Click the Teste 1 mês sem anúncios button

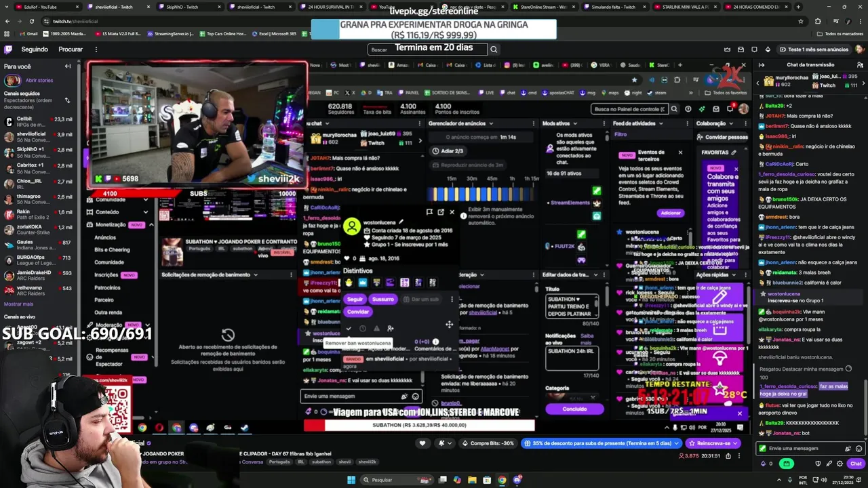coord(814,49)
